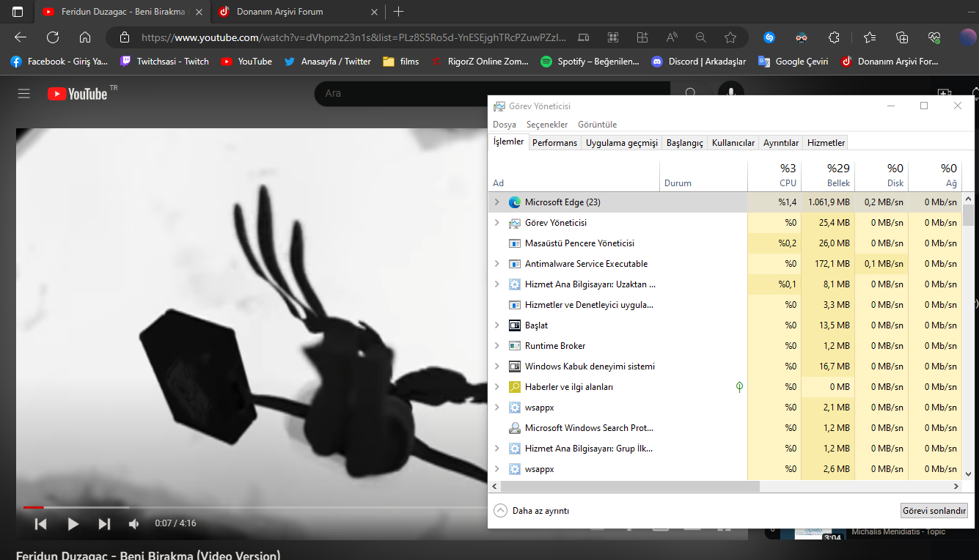
Task: Play the video with play button
Action: pos(73,523)
